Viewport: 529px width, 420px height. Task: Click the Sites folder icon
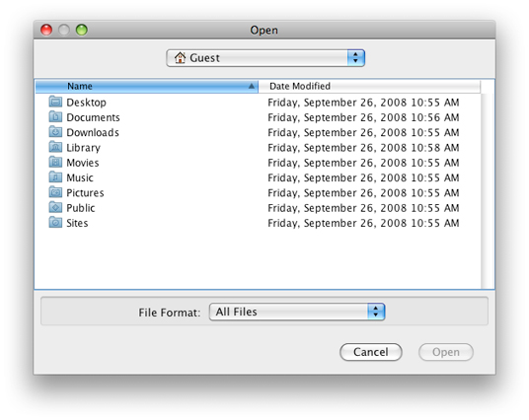pyautogui.click(x=55, y=223)
